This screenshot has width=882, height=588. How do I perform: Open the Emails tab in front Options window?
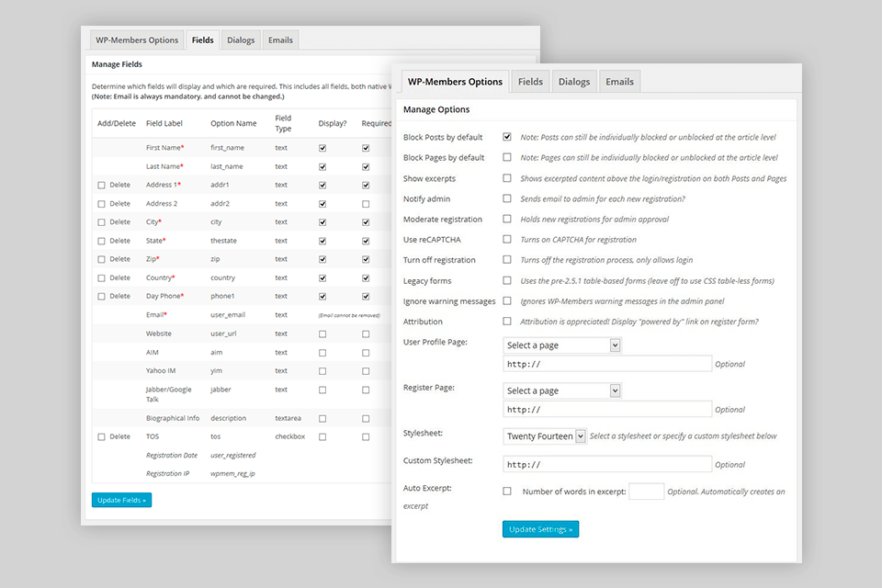619,82
